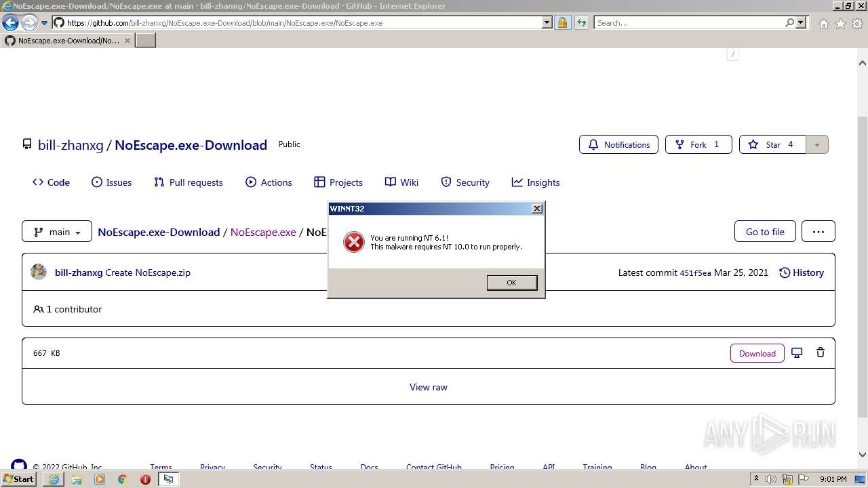Viewport: 868px width, 488px height.
Task: Open the Pull requests tab
Action: [188, 182]
